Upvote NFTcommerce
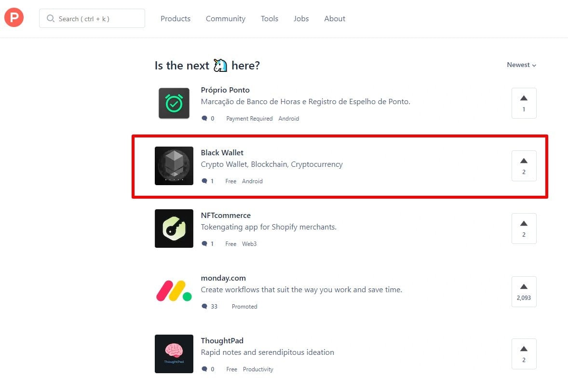Screen dimensions: 568x392 click(524, 229)
